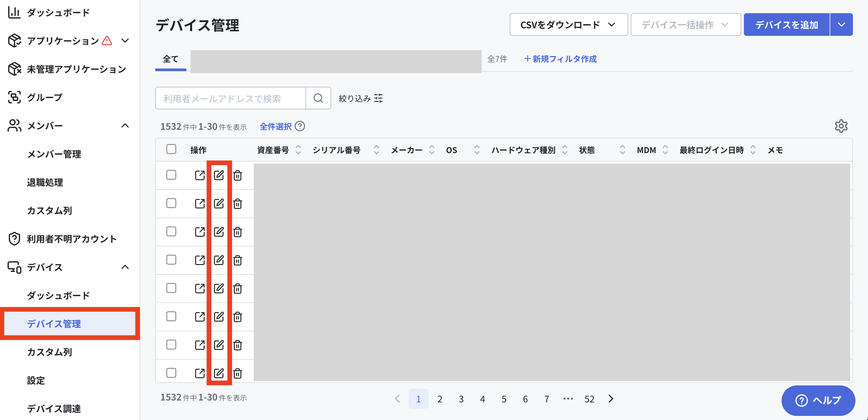
Task: Click the help icon beside 全件選択
Action: (299, 126)
